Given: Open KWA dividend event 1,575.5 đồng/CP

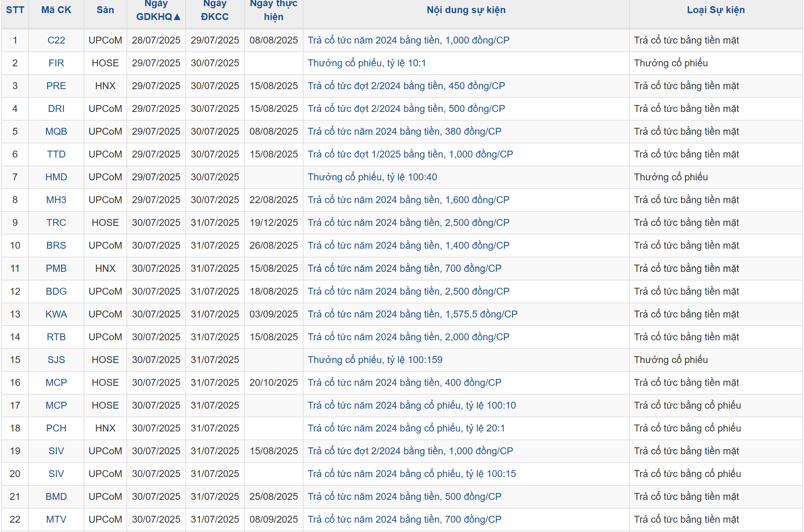Looking at the screenshot, I should (413, 314).
